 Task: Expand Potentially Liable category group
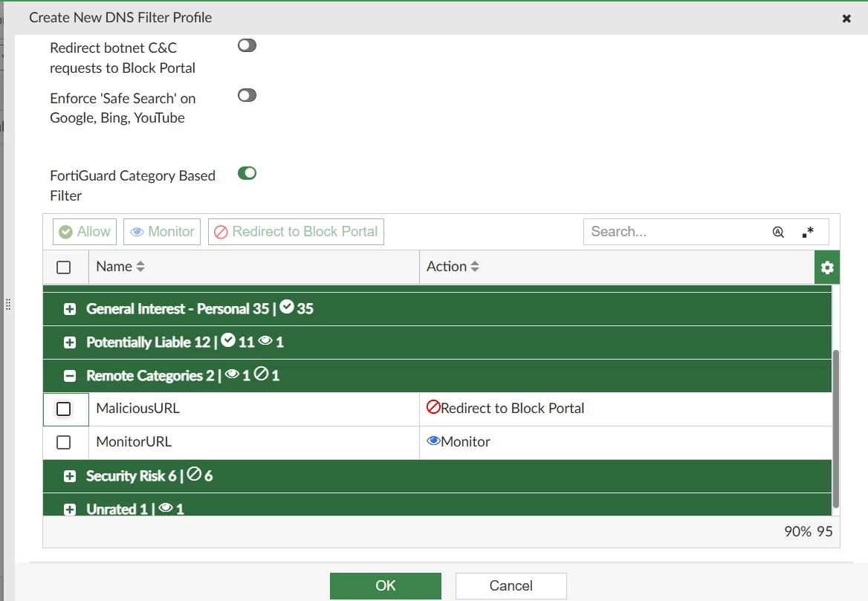[70, 342]
